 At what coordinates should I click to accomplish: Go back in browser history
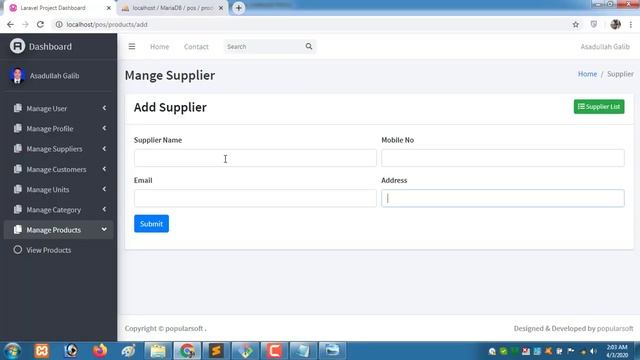coord(10,24)
